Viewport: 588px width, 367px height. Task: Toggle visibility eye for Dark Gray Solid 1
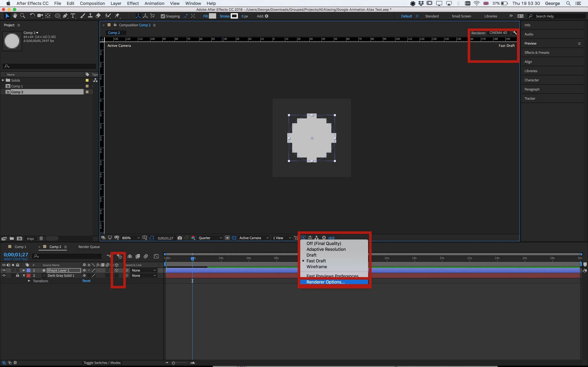(x=4, y=275)
